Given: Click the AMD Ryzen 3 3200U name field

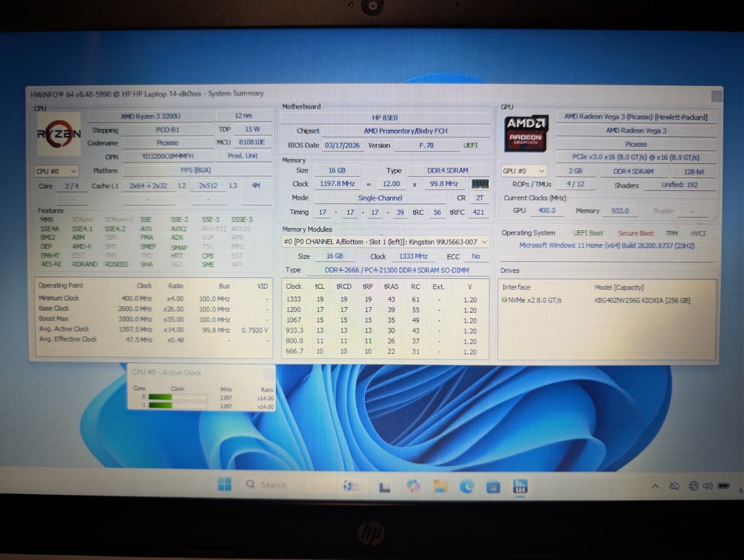Looking at the screenshot, I should pos(151,116).
